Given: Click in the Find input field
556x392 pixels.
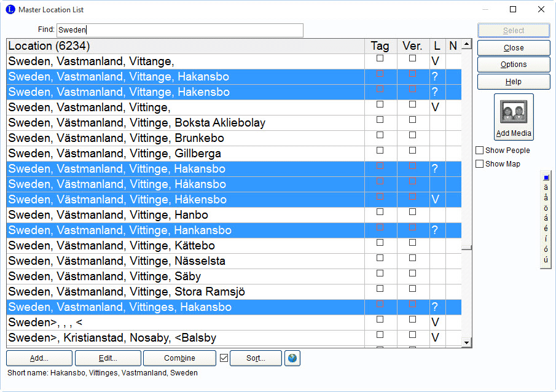Looking at the screenshot, I should (180, 30).
